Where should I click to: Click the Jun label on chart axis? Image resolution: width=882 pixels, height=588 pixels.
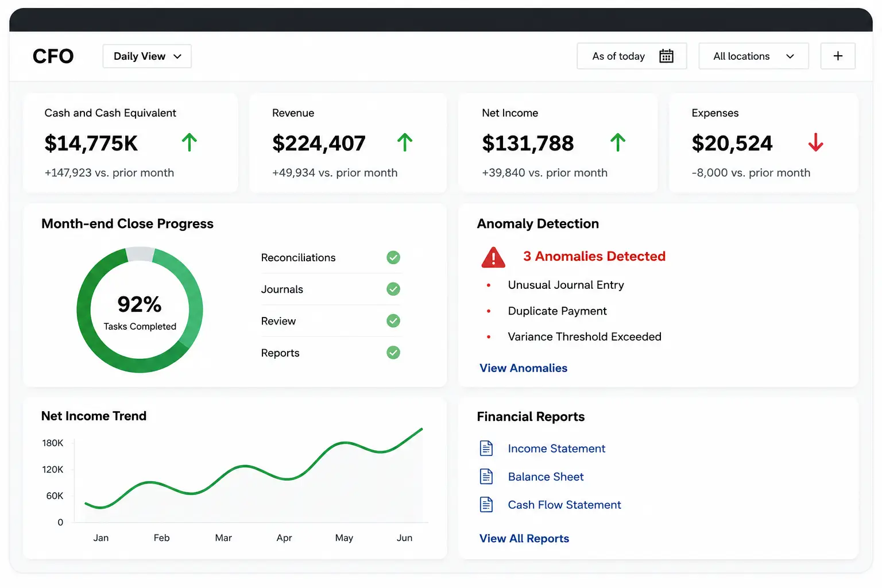pos(404,537)
